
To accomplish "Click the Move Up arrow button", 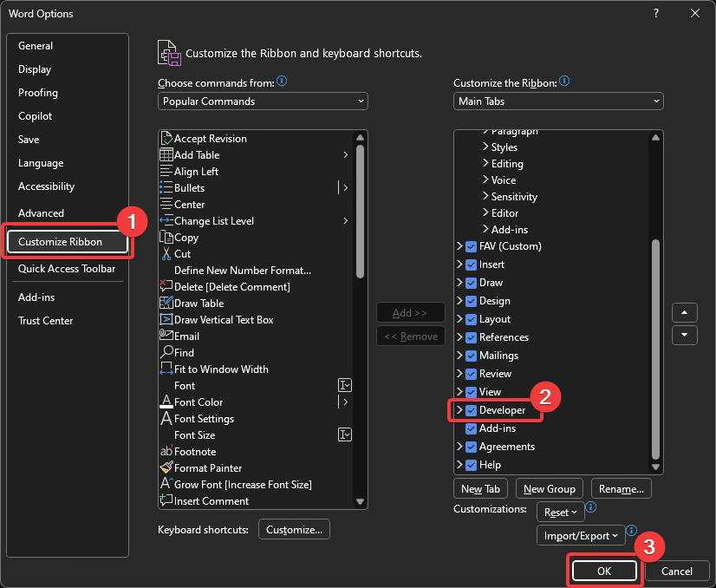I will (x=685, y=312).
